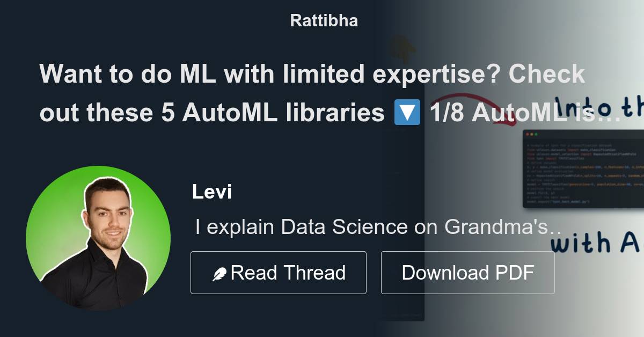
Task: Select the truncated bio text under Levi
Action: pos(376,226)
